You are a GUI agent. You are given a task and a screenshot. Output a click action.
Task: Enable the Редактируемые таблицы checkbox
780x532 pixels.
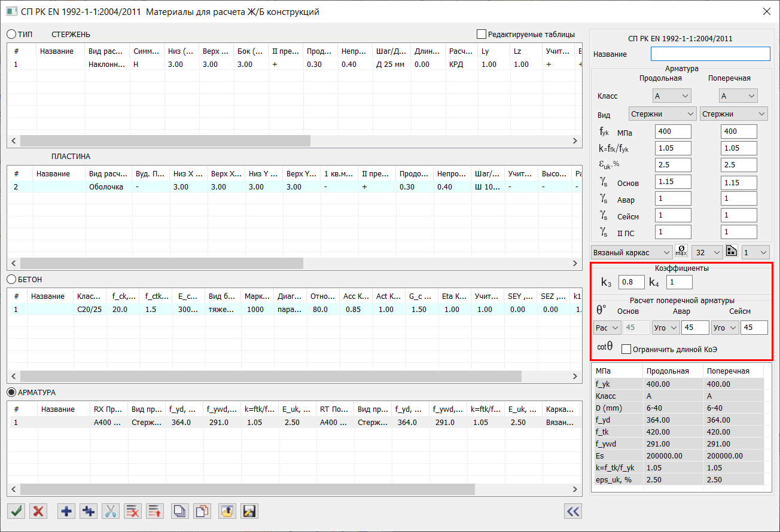click(x=482, y=34)
